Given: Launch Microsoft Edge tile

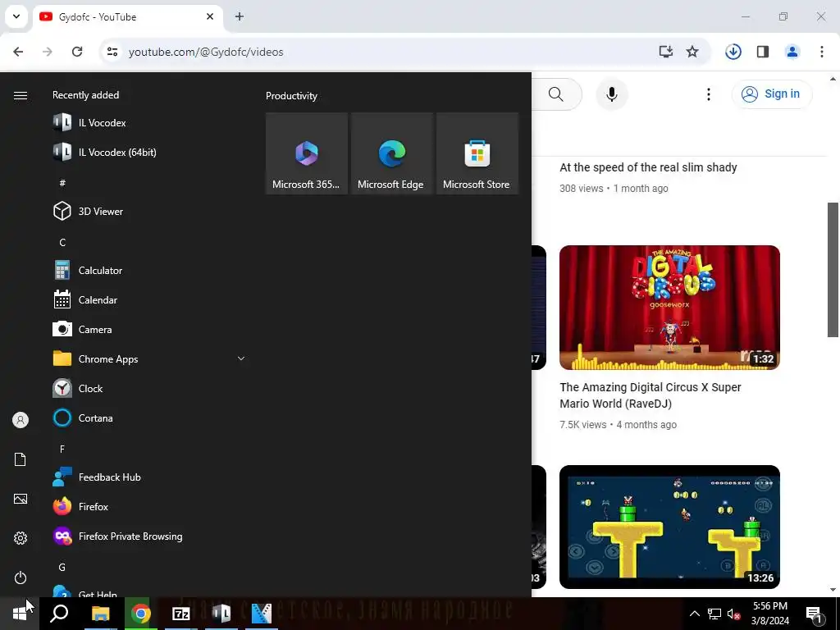Looking at the screenshot, I should click(391, 153).
